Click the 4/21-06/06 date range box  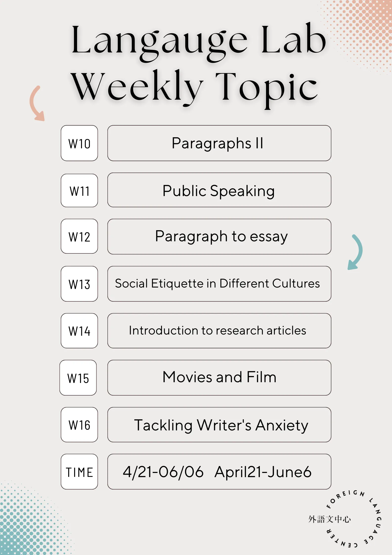point(219,472)
